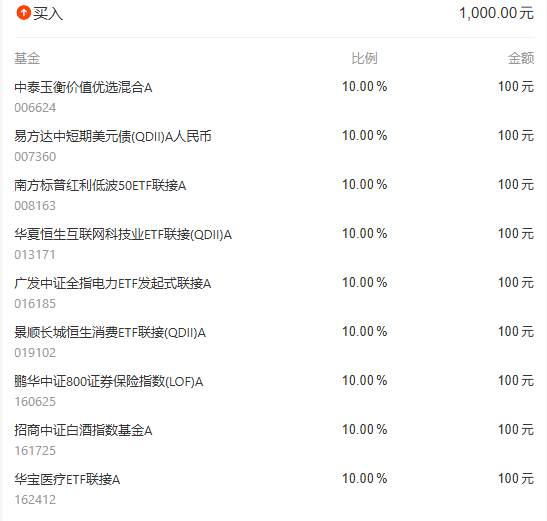Click 100元 amount for 中泰玉衡价值优选混合A
The image size is (547, 521).
coord(516,87)
